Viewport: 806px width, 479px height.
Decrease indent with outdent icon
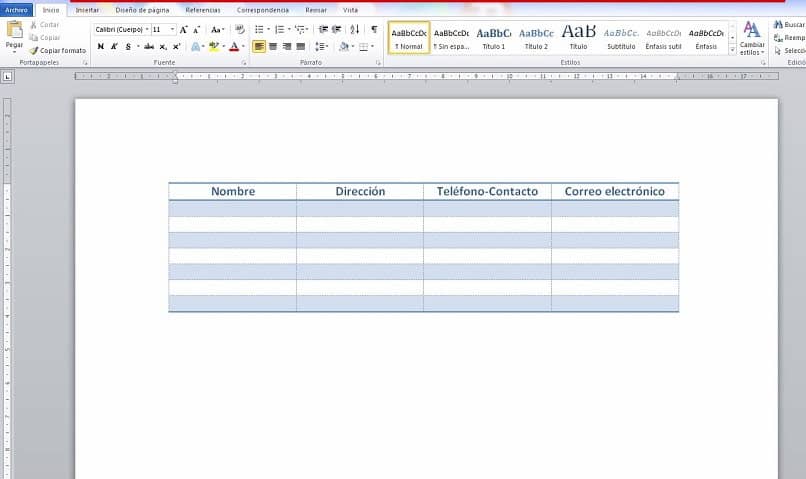point(323,30)
